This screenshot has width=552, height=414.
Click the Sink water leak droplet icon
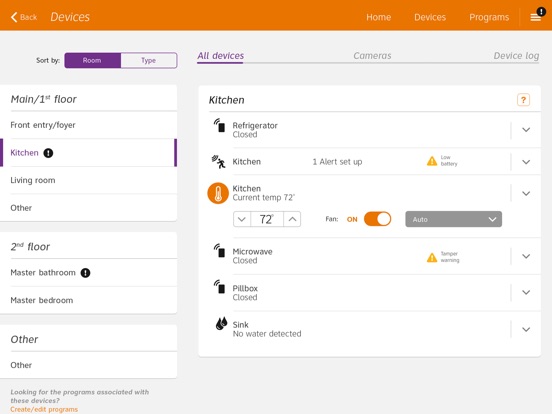click(x=221, y=324)
